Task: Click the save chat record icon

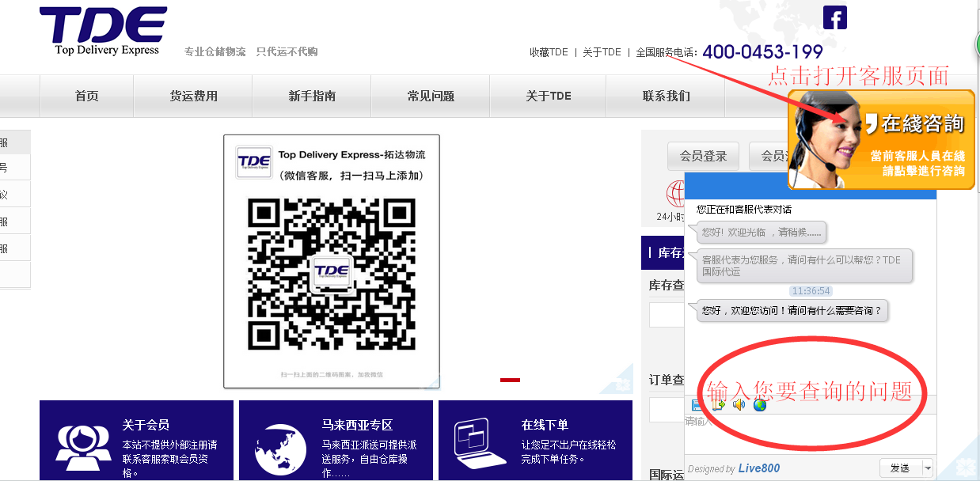Action: coord(697,404)
